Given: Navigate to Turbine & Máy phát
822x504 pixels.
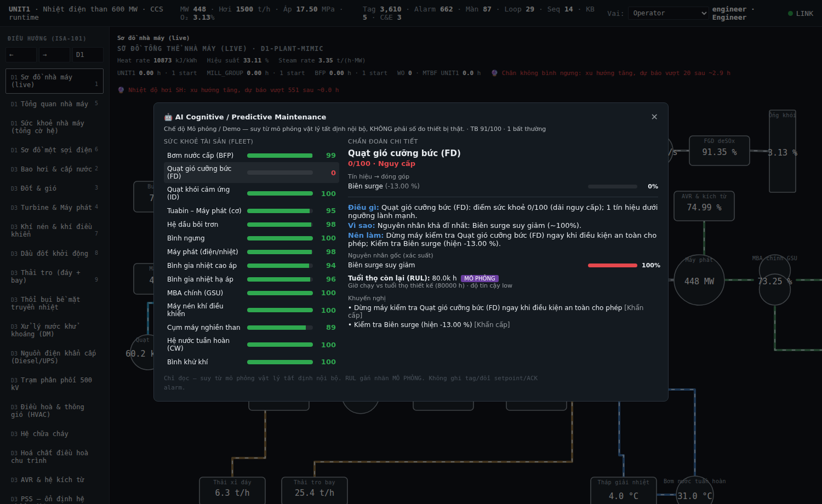Looking at the screenshot, I should coord(54,208).
